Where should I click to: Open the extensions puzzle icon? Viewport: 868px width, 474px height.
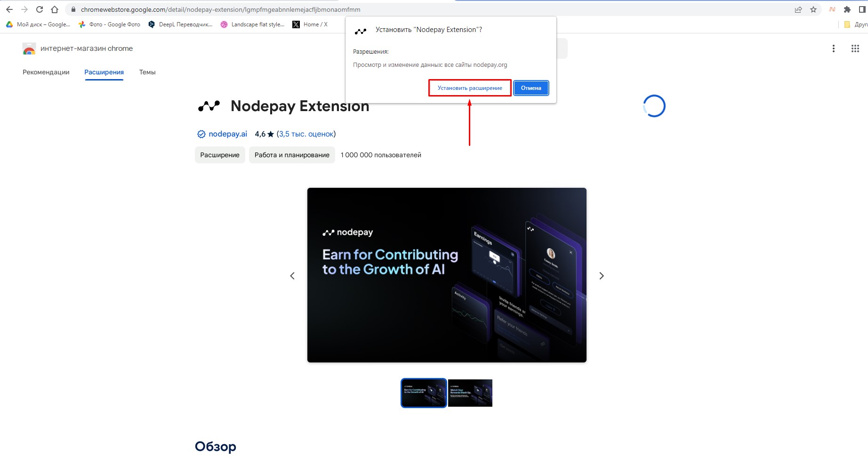coord(847,9)
